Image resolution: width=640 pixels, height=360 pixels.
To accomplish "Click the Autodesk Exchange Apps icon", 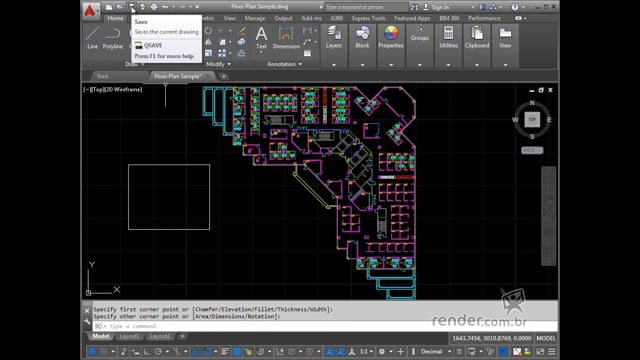I will (x=482, y=7).
